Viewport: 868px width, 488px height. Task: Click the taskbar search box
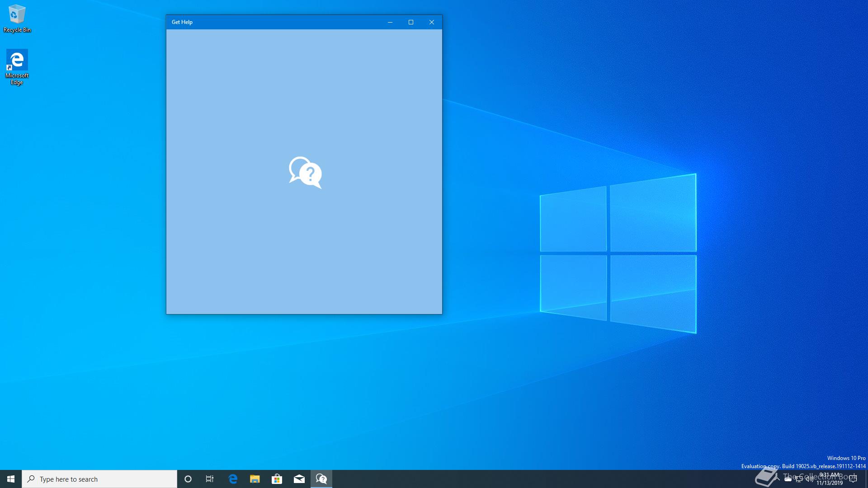pos(99,479)
